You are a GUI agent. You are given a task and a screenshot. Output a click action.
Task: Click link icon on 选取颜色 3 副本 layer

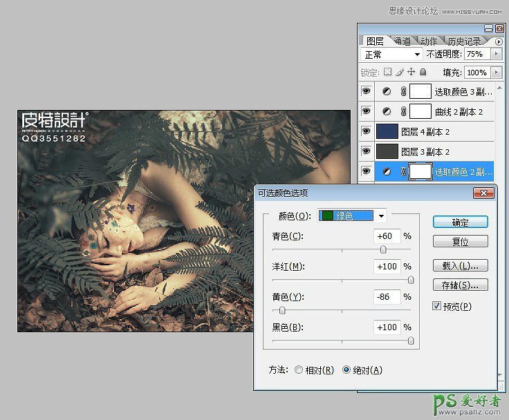(x=403, y=91)
